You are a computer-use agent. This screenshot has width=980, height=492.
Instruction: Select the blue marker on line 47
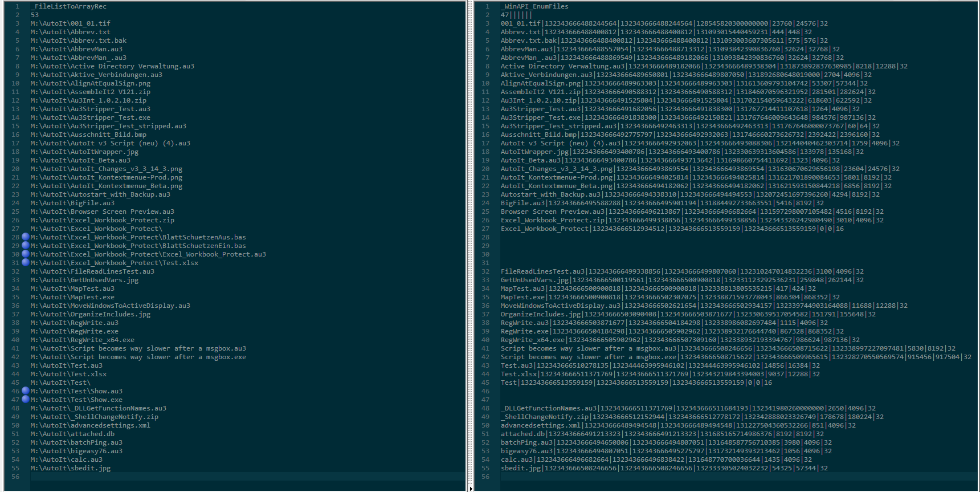pyautogui.click(x=25, y=400)
